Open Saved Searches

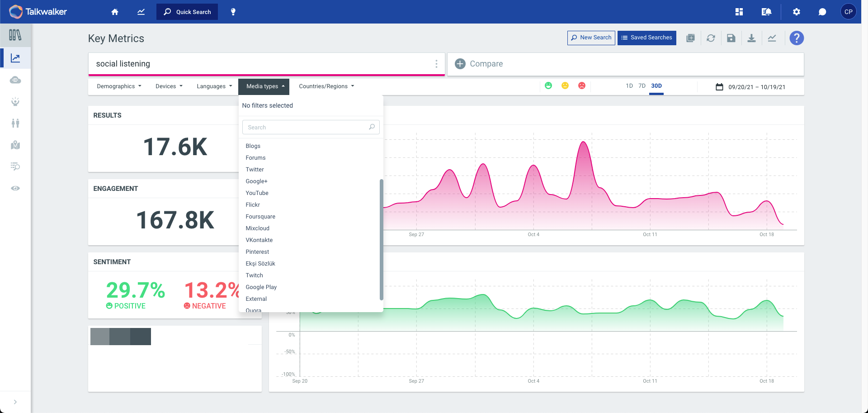[647, 38]
